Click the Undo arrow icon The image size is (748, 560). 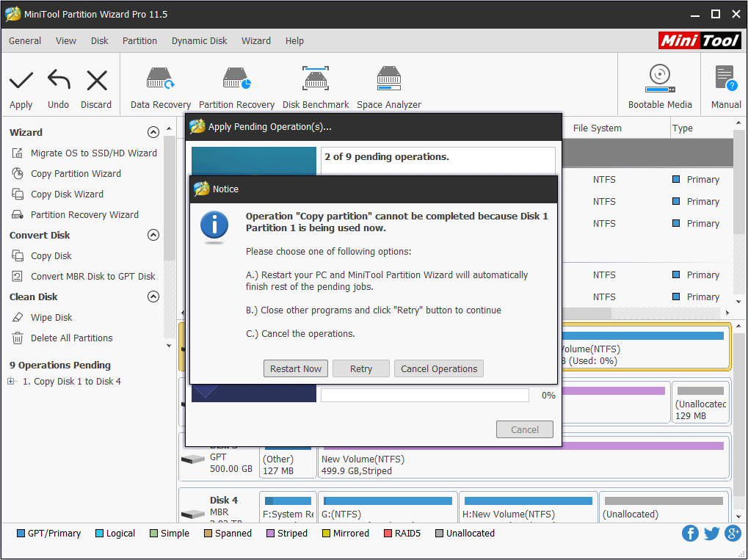coord(59,80)
